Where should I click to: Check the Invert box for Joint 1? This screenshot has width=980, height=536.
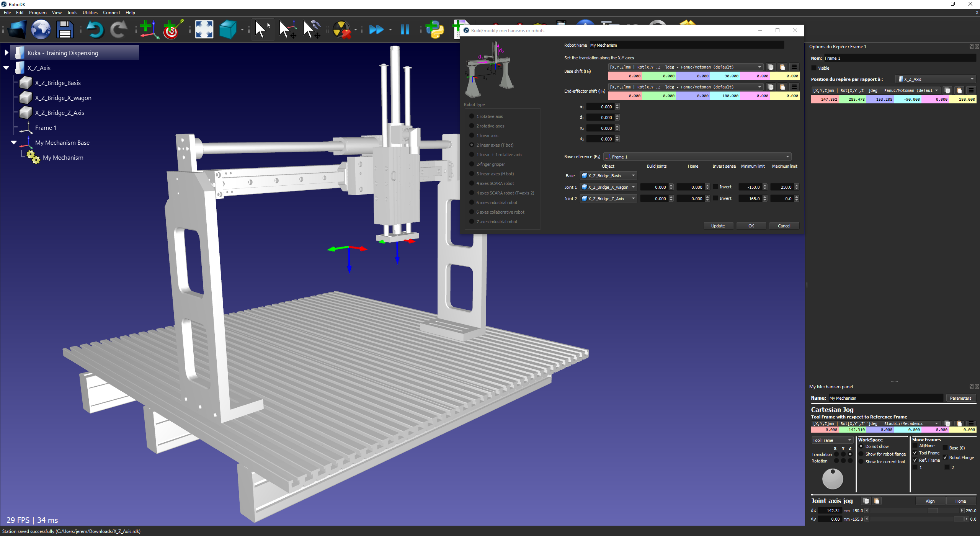click(x=715, y=187)
